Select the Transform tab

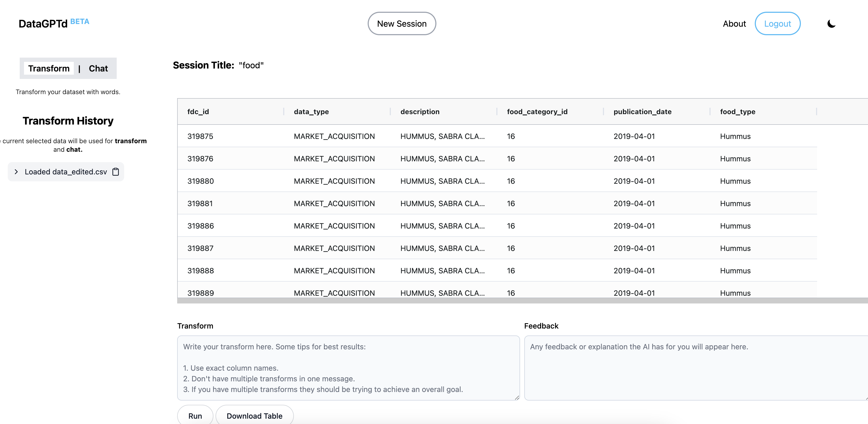pos(49,69)
